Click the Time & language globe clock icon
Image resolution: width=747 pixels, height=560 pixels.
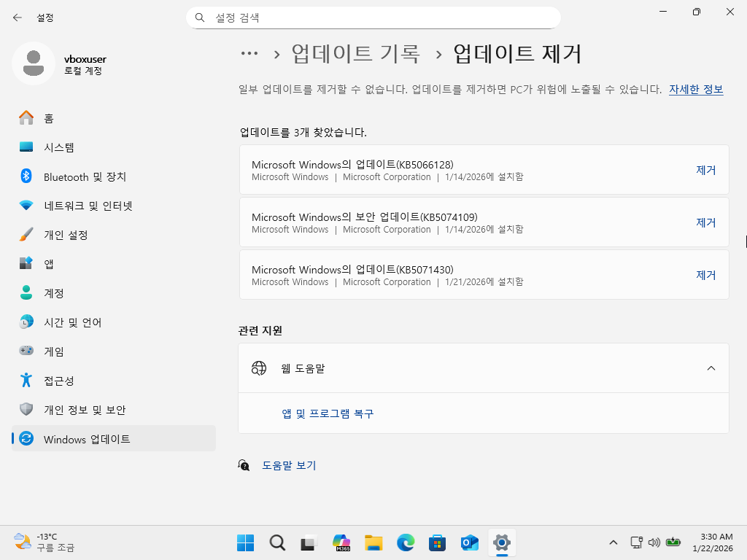click(26, 322)
